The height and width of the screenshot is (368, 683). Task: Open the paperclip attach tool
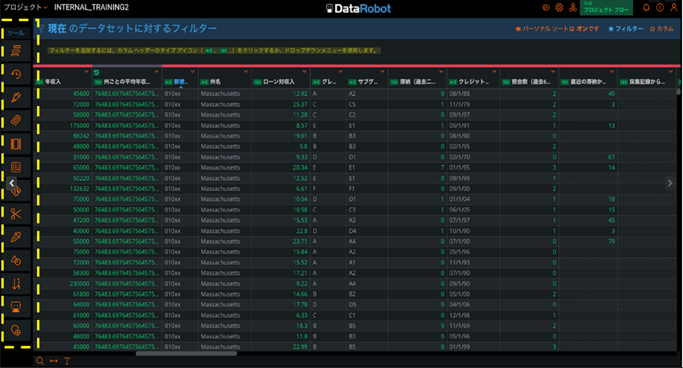(16, 120)
